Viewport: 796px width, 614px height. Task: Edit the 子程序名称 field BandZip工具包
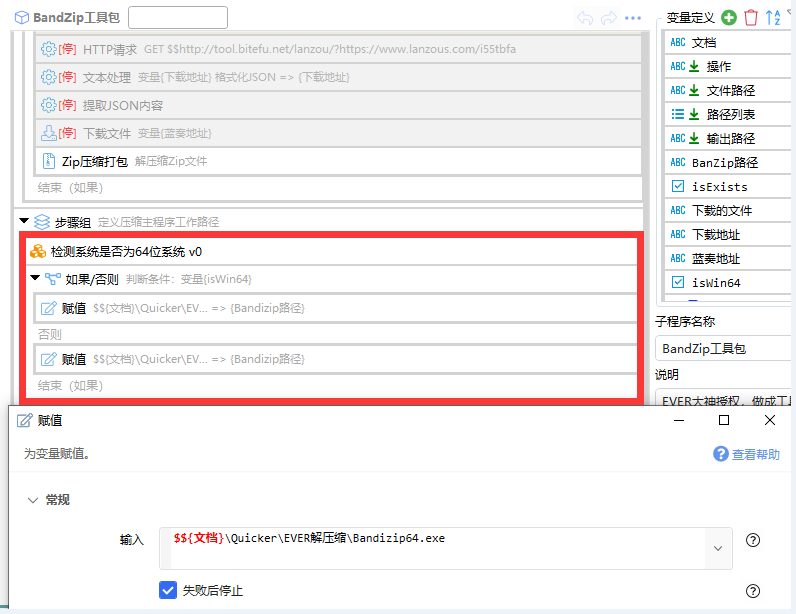[724, 348]
